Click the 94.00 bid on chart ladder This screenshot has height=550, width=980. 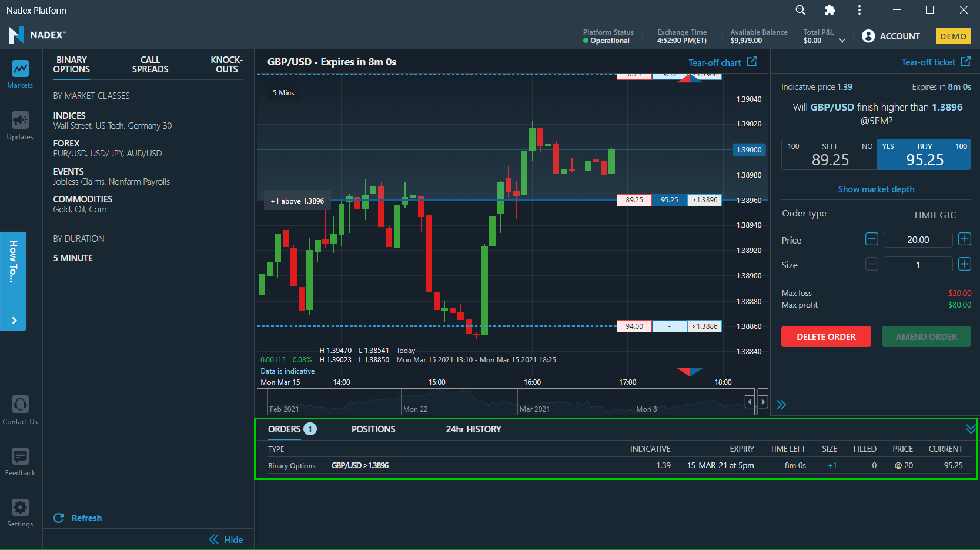(634, 326)
